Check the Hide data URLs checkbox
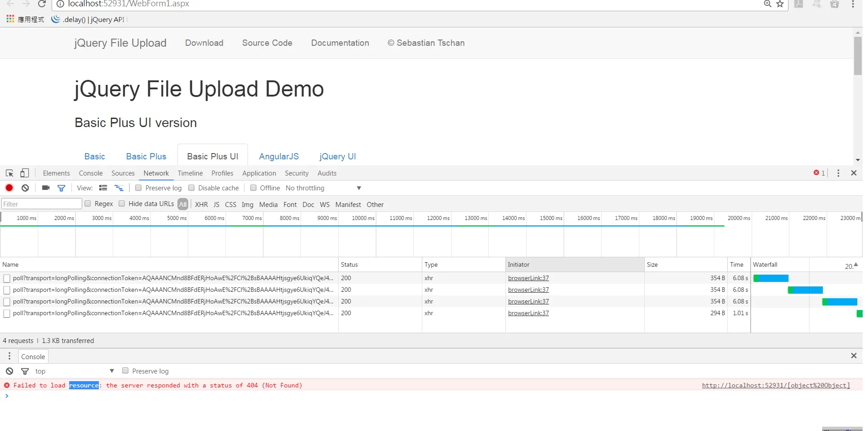Image resolution: width=868 pixels, height=431 pixels. point(122,204)
